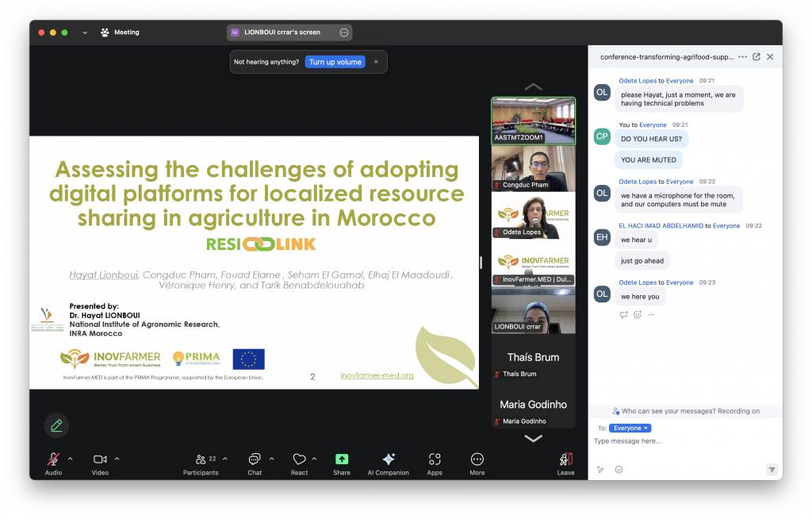Click the green Share screen icon
Screen dimensions: 812x519
coord(342,459)
